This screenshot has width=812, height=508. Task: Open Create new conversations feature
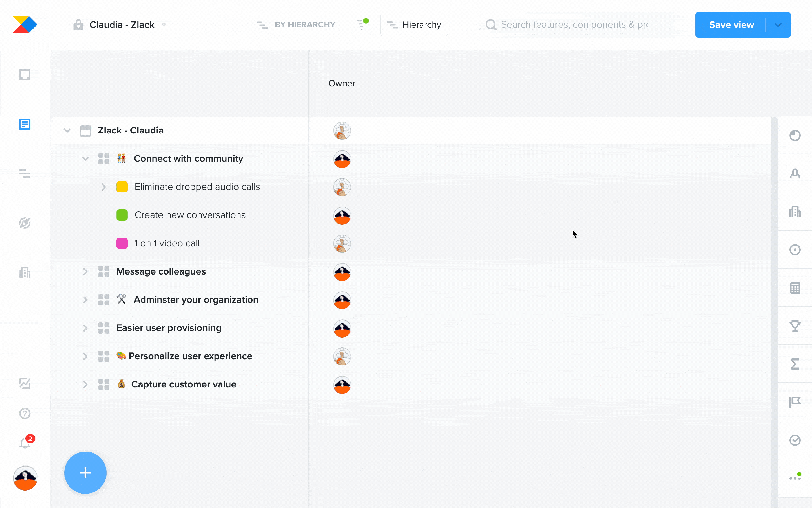190,215
